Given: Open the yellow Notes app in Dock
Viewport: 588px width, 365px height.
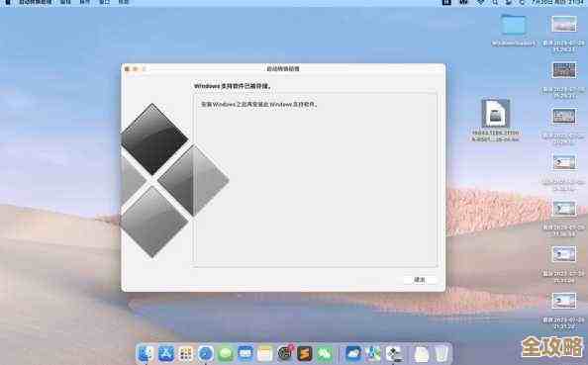Looking at the screenshot, I should point(264,353).
